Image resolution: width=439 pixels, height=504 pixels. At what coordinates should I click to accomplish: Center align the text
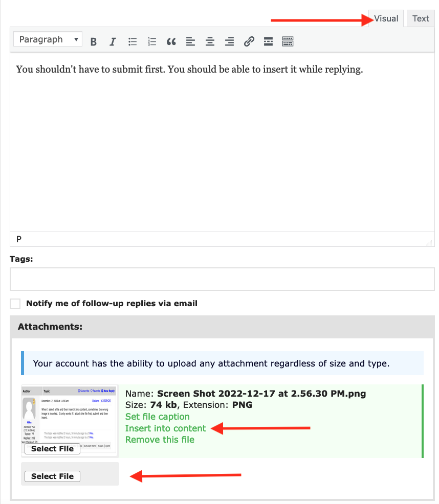(x=210, y=42)
